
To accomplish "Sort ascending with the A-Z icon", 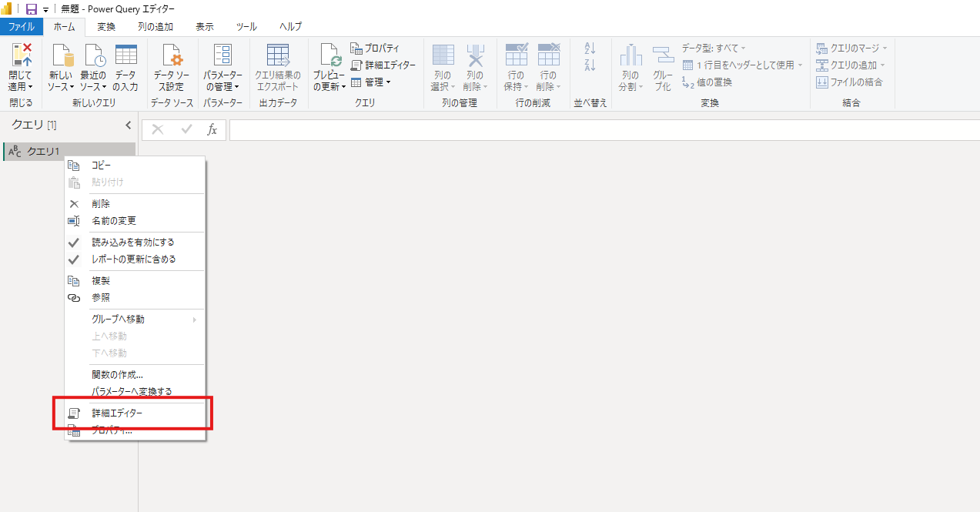I will pyautogui.click(x=590, y=49).
